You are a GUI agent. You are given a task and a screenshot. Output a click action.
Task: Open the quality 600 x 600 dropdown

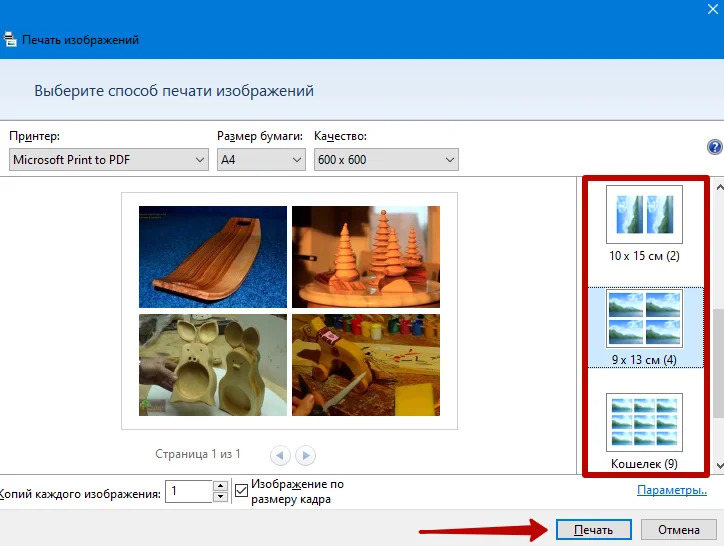tap(386, 160)
